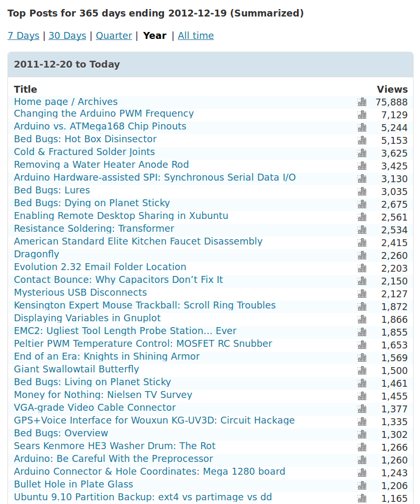This screenshot has height=504, width=420.
Task: Click chart icon beside Displaying Variables in Gnuplot
Action: [x=362, y=319]
